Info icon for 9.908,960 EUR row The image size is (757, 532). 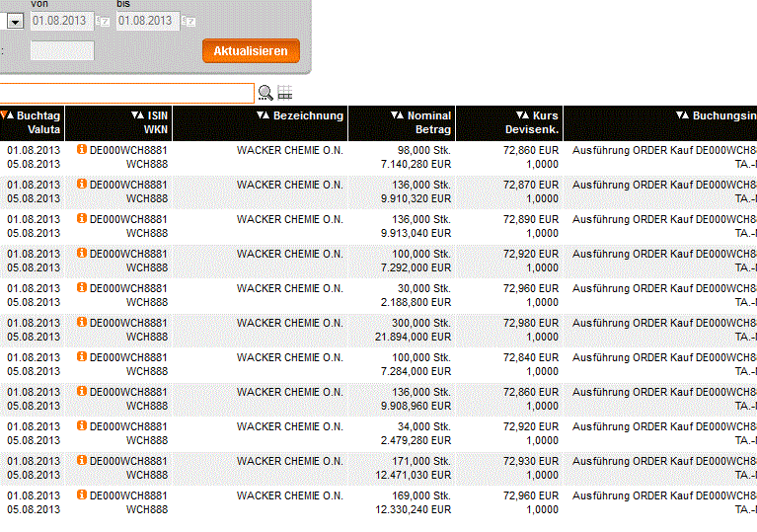(x=82, y=391)
